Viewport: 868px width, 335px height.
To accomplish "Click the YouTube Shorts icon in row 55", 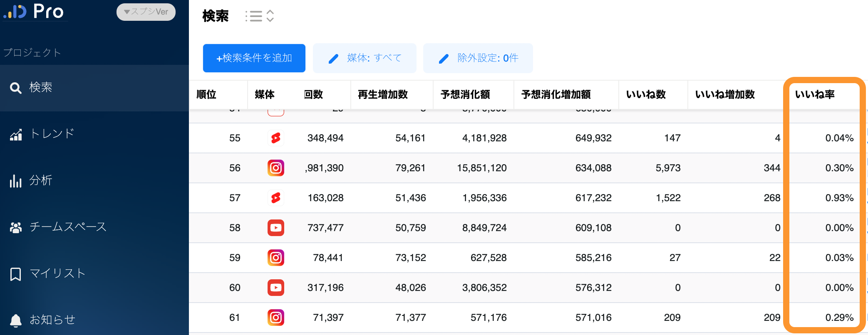I will pos(275,138).
